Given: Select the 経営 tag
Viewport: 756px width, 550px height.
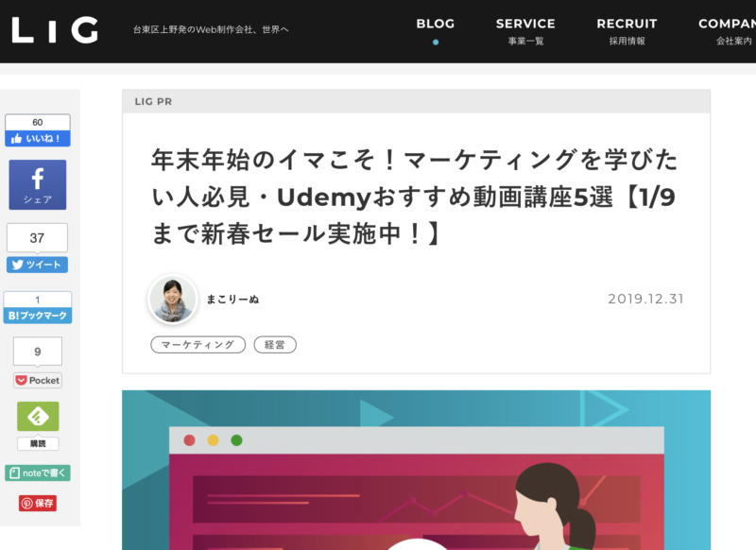Looking at the screenshot, I should pos(275,345).
